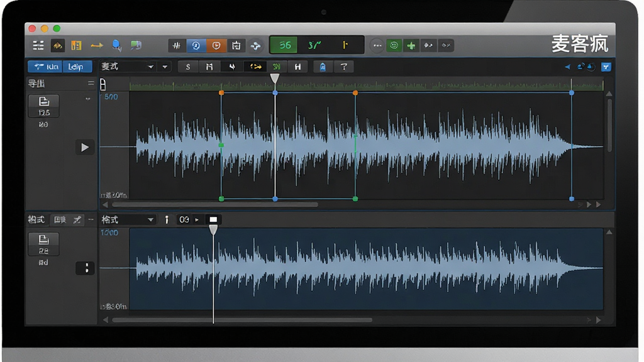
Task: Click the T-shaped trim tool button
Action: click(x=344, y=67)
